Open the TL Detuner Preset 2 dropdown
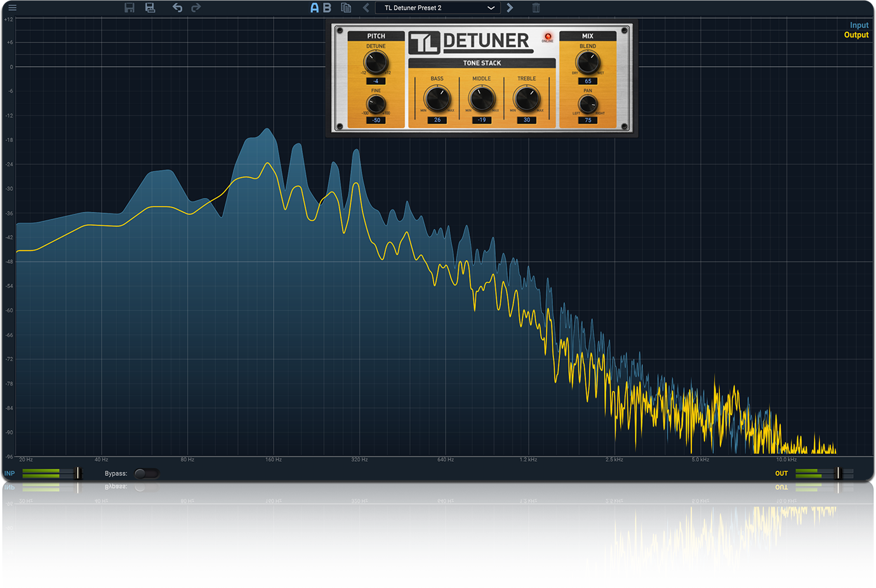876x588 pixels. [437, 8]
